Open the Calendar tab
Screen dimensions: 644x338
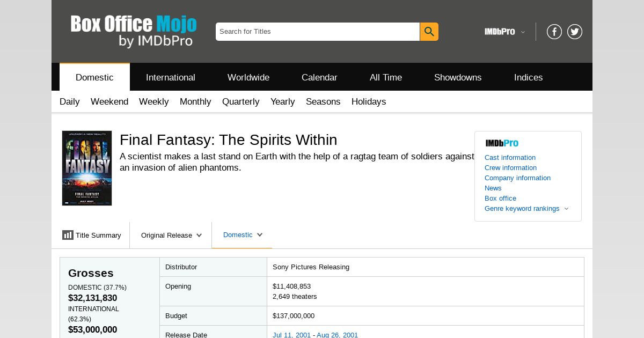click(x=319, y=77)
